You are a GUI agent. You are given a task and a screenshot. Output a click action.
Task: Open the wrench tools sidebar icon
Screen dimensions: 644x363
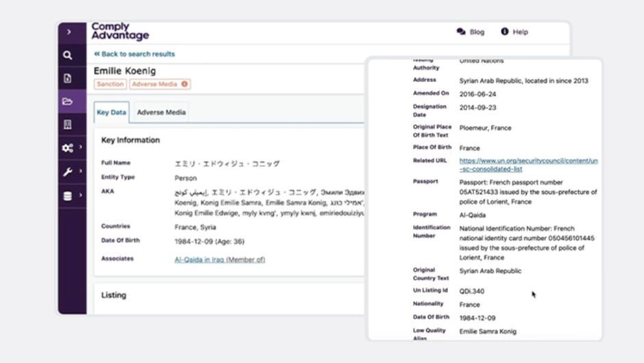coord(68,172)
